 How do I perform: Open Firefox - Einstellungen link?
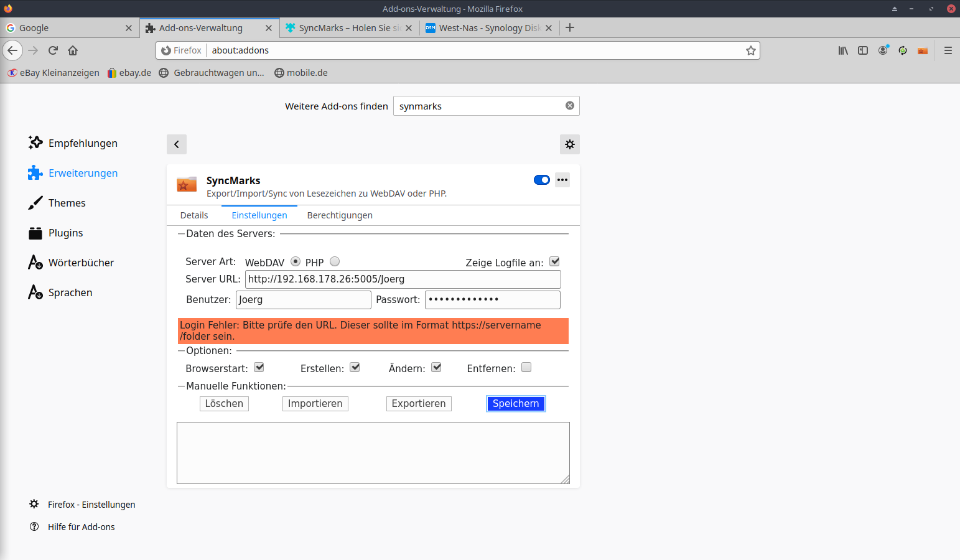82,505
